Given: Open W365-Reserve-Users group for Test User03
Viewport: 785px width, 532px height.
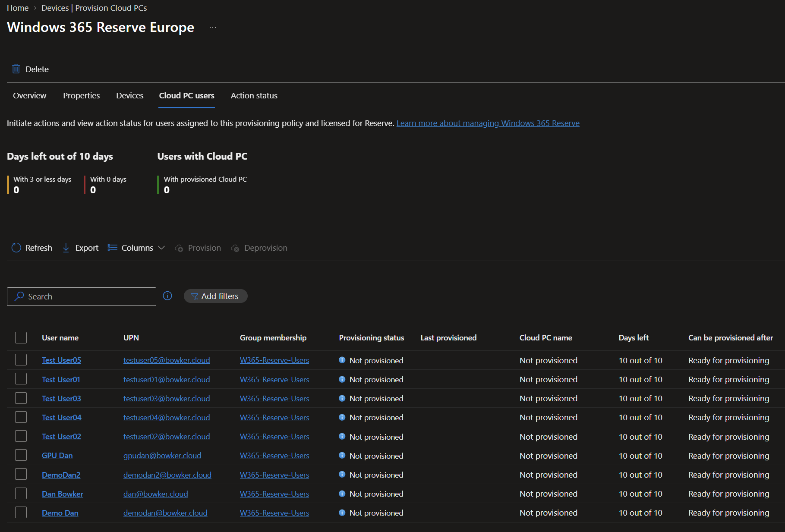Looking at the screenshot, I should [x=274, y=398].
